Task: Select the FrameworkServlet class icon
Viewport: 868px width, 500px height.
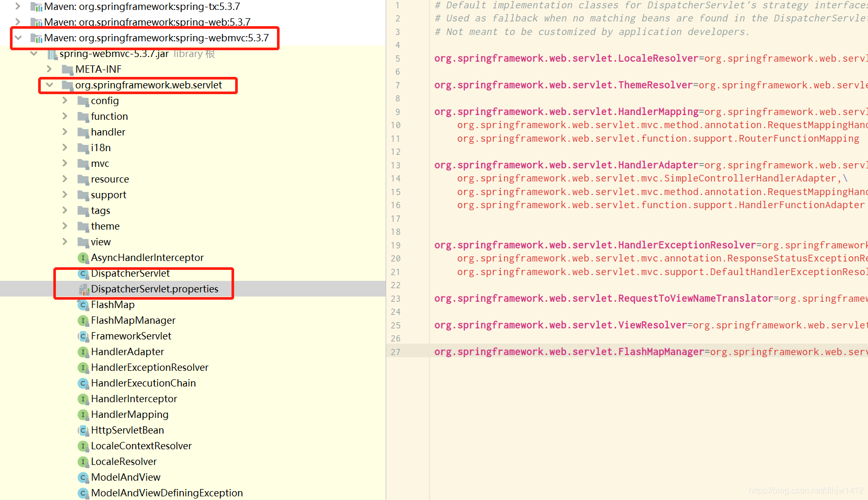Action: click(83, 336)
